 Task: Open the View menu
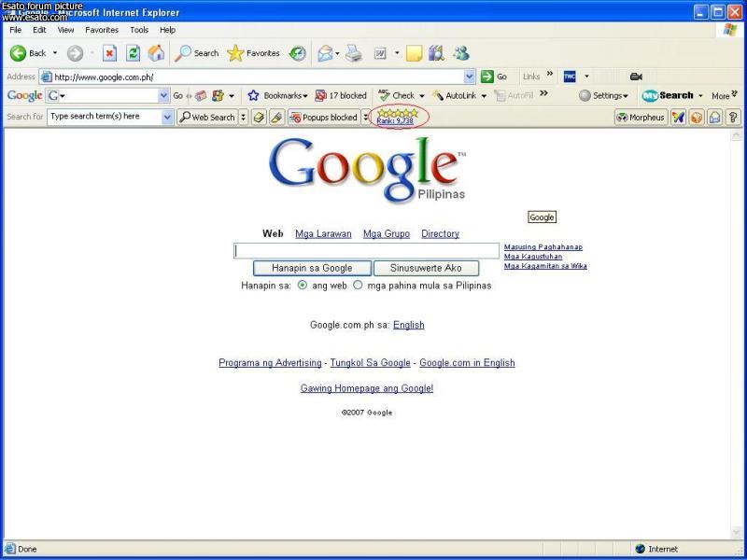[x=65, y=30]
